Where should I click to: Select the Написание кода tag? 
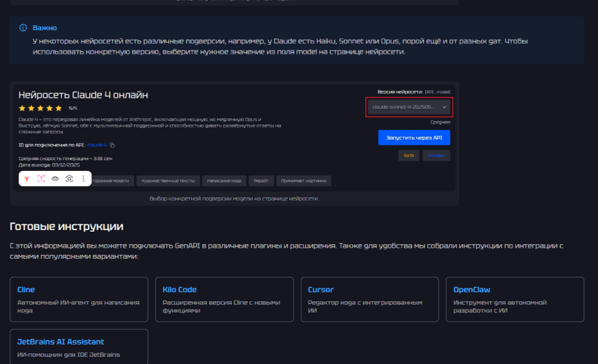coord(224,181)
